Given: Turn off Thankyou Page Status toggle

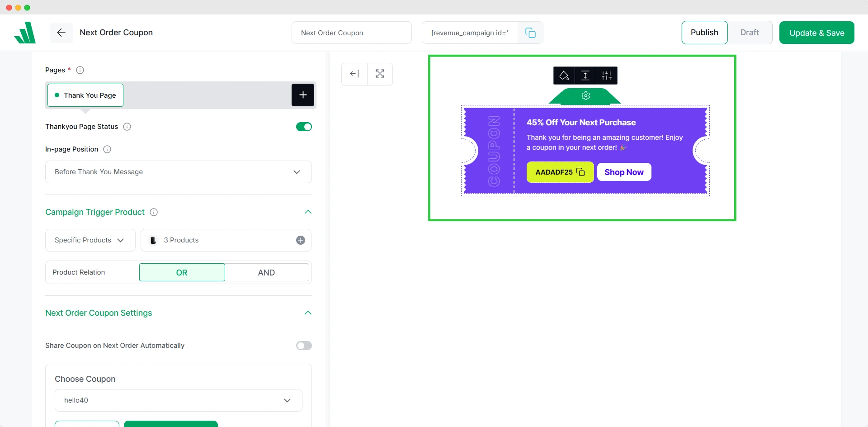Looking at the screenshot, I should (304, 127).
